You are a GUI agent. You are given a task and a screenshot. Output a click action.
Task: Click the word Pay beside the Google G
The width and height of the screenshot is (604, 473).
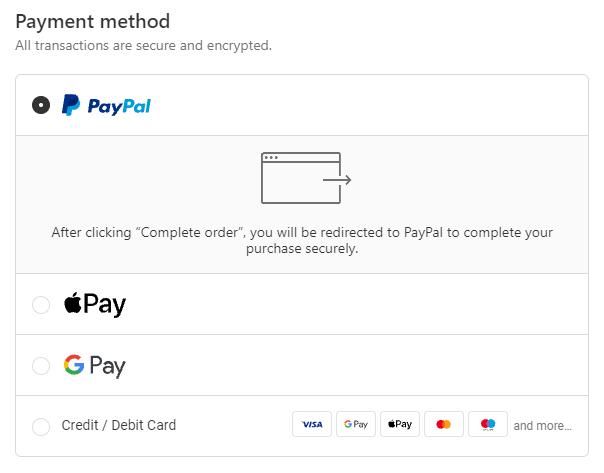click(x=108, y=366)
